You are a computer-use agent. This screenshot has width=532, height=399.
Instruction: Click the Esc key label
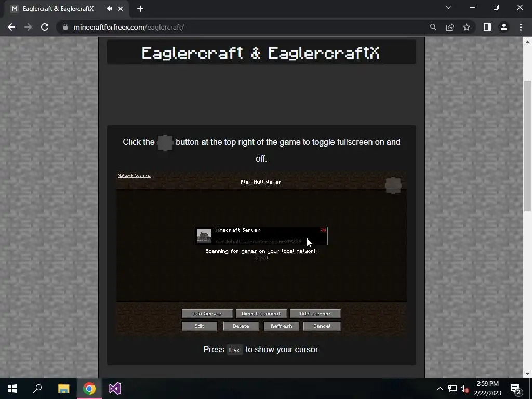coord(235,350)
